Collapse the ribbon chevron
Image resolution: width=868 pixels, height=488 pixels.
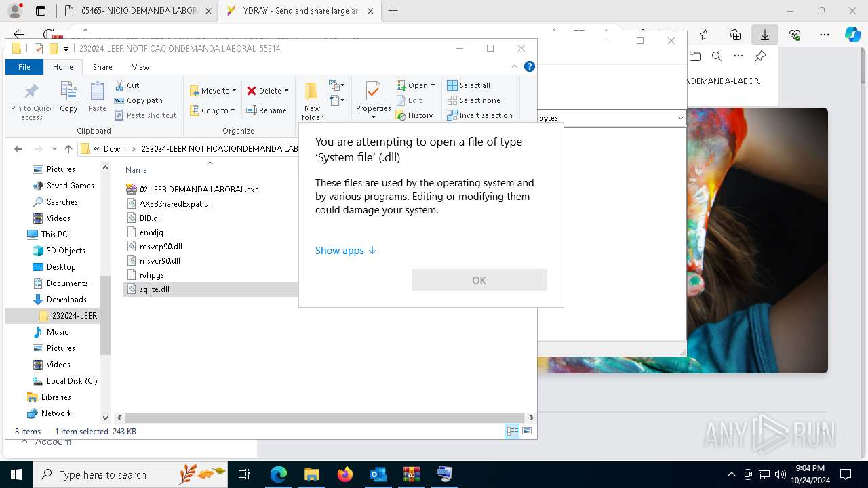click(515, 66)
